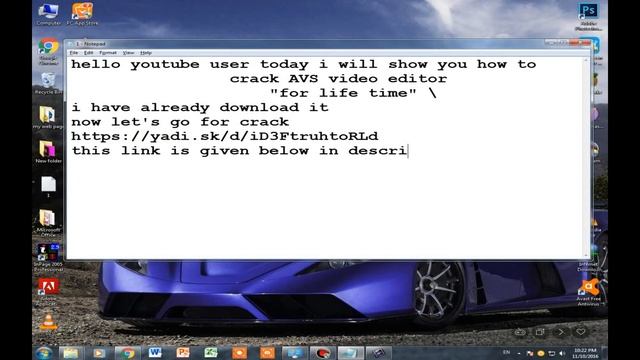Click the Google Chrome desktop icon
Image resolution: width=640 pixels, height=360 pixels.
[48, 51]
